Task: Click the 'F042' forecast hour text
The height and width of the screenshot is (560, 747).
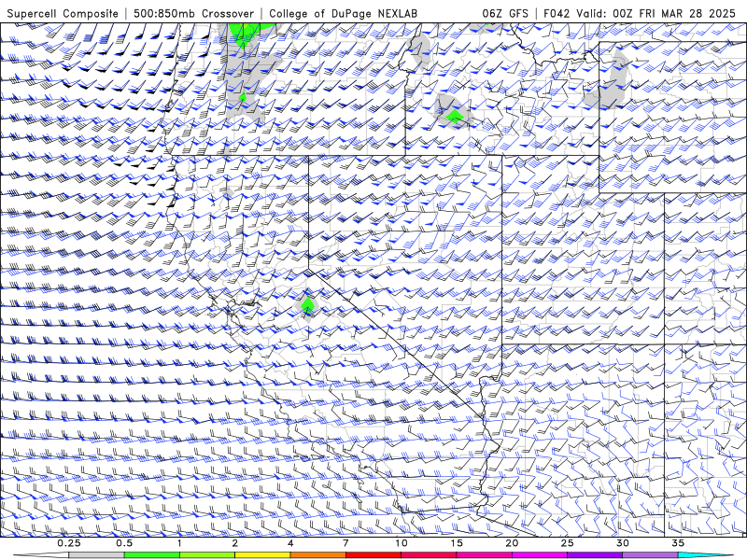Action: [557, 13]
